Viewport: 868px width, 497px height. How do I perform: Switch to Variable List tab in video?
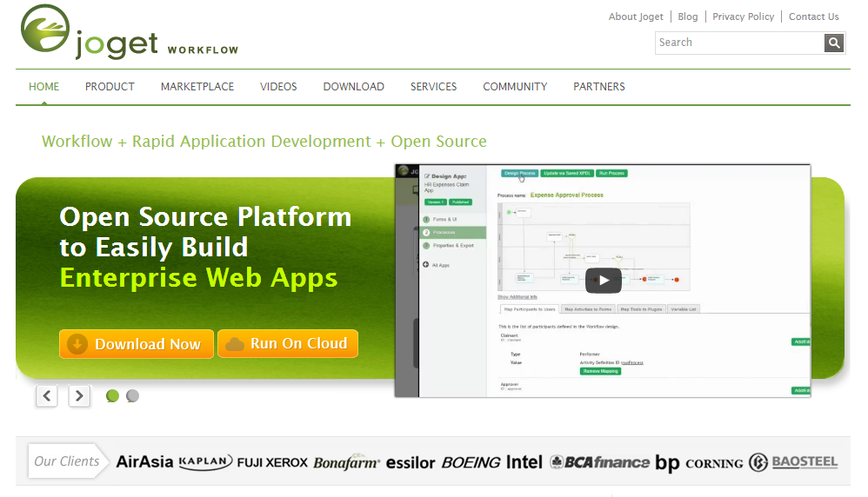point(684,309)
